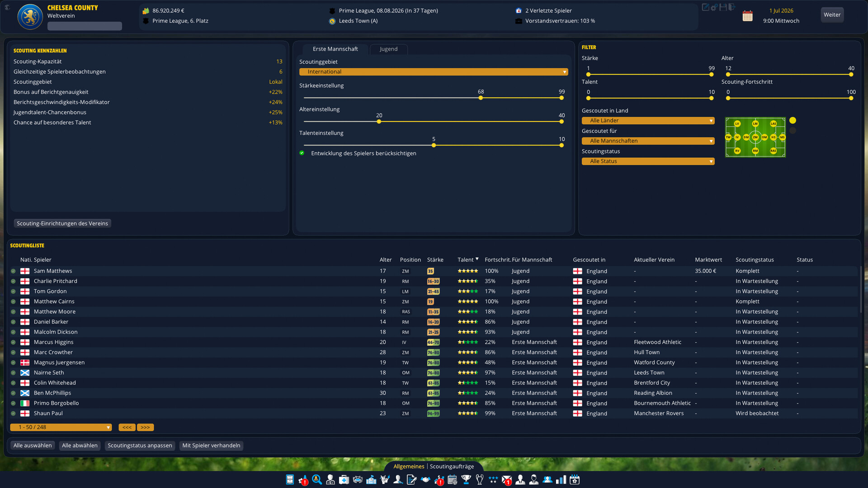Click 'Mit Spieler verhandeln' button
Screen dimensions: 868x488
click(x=211, y=446)
